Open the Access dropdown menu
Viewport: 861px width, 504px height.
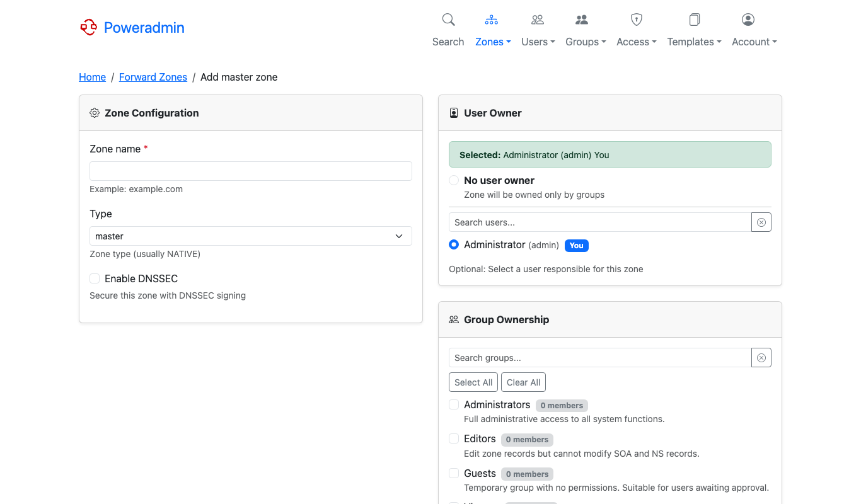[637, 42]
